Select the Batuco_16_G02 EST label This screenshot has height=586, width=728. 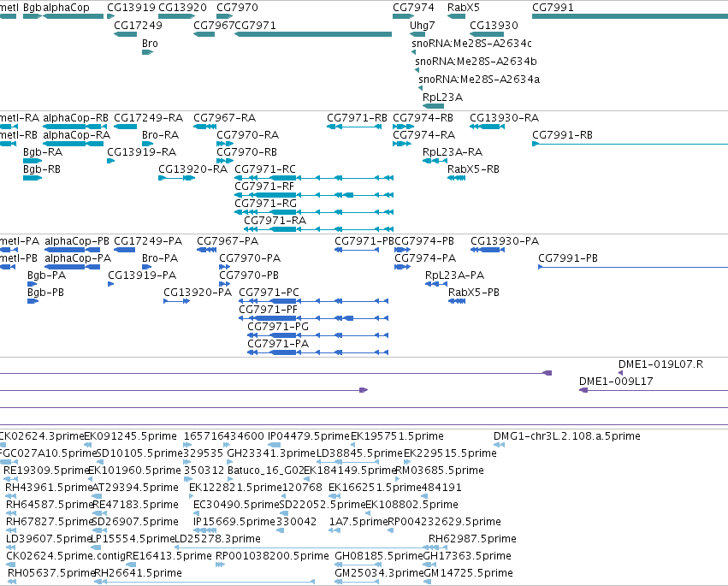tap(265, 471)
